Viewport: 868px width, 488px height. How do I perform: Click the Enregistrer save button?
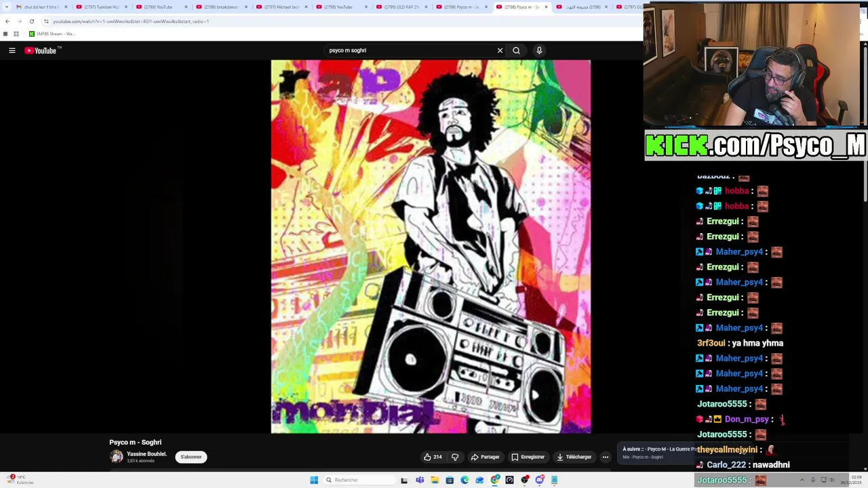(x=528, y=457)
